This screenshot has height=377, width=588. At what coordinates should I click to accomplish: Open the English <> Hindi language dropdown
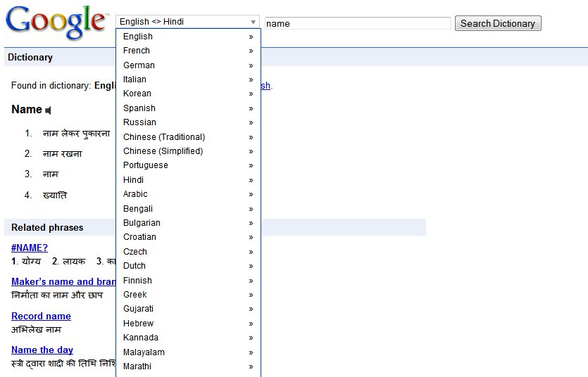point(188,22)
